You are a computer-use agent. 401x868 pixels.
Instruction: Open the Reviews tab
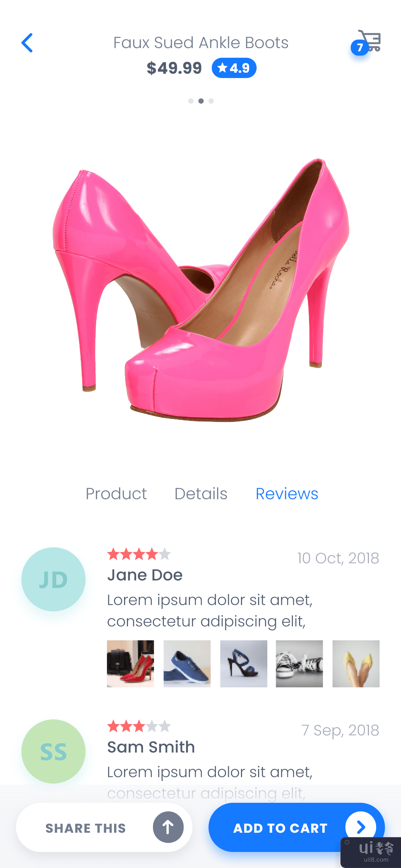[287, 494]
